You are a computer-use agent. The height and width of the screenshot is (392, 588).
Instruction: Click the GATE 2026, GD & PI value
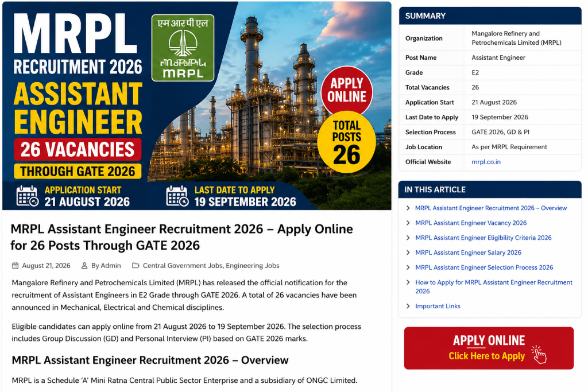(x=500, y=132)
